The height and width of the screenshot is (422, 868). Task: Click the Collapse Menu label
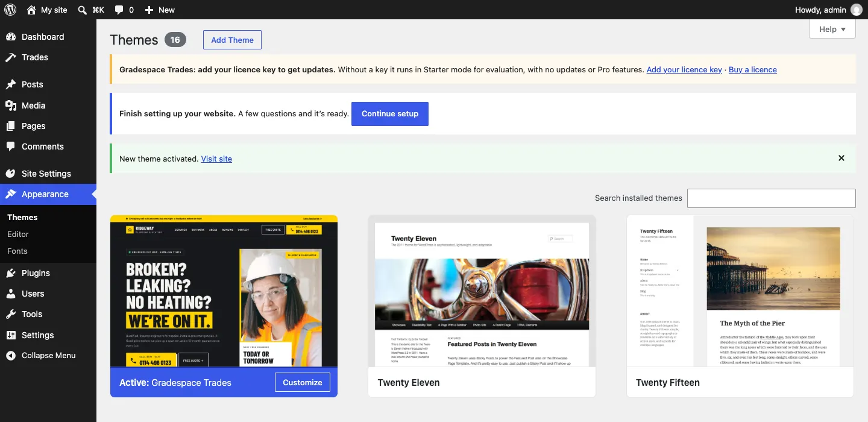tap(49, 356)
